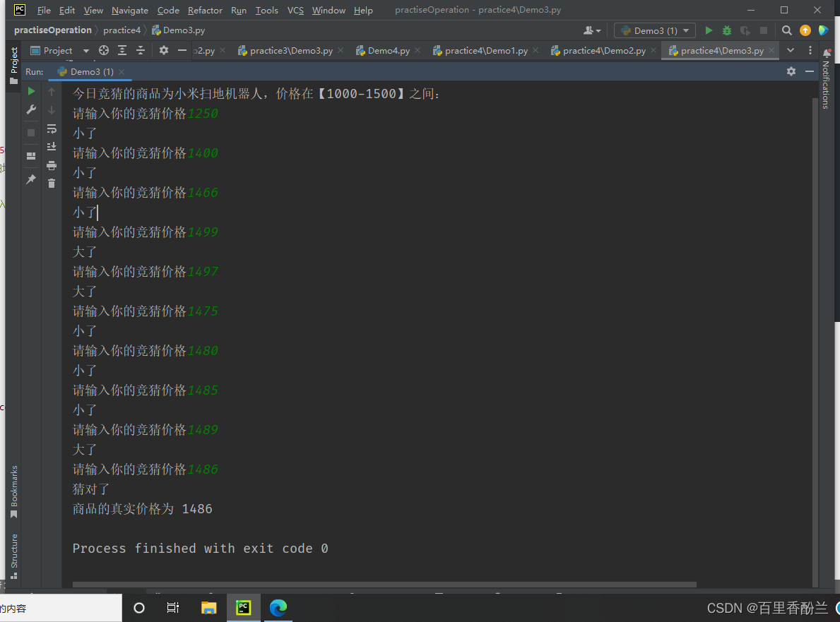Open the Notifications side panel

[x=826, y=79]
